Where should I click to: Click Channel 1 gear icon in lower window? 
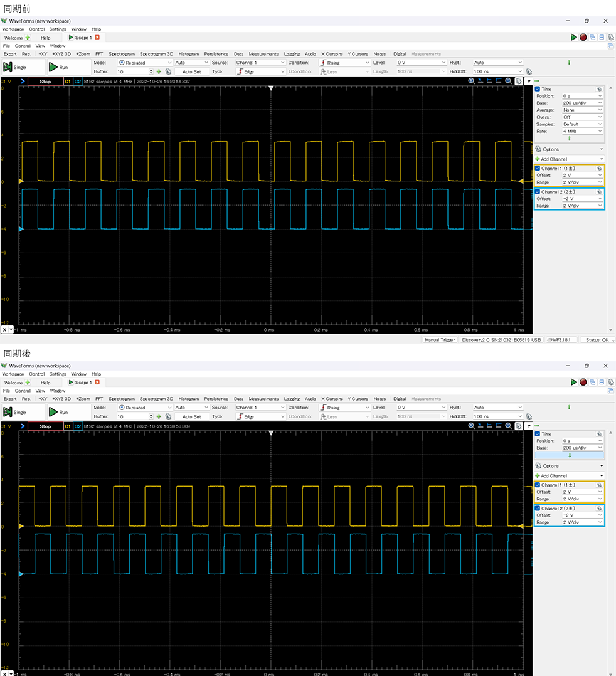pos(599,485)
